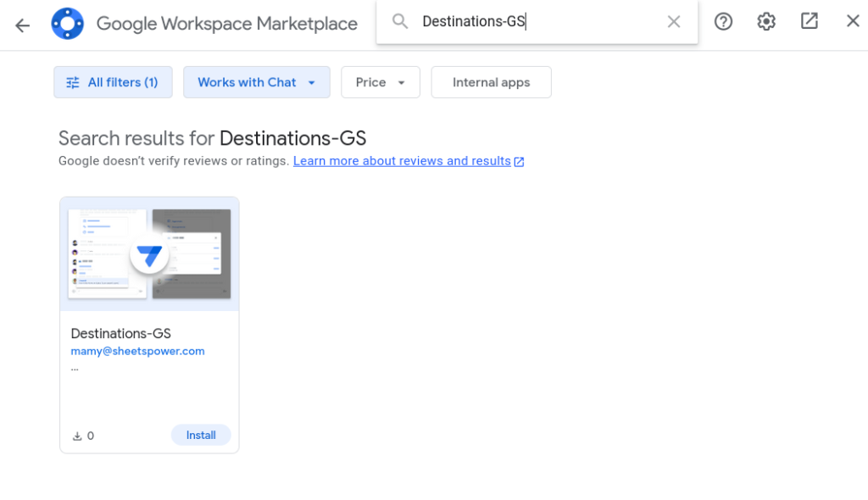Viewport: 868px width, 500px height.
Task: Click the download count icon showing 0
Action: (x=77, y=436)
